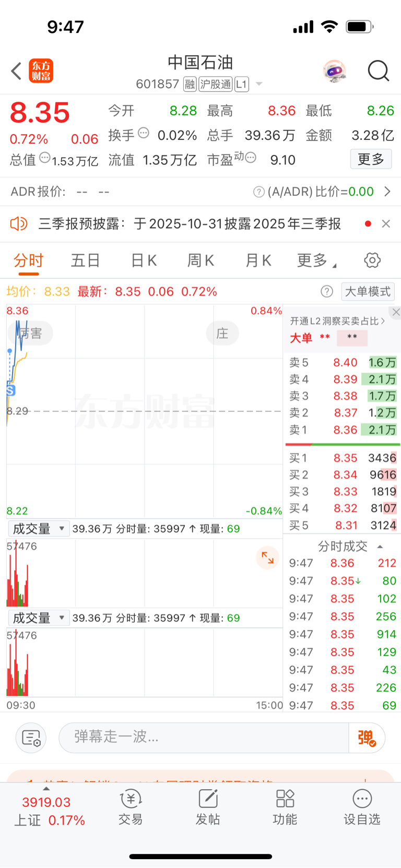Switch to the 日K tab
Viewport: 401px width, 868px height.
coord(144,260)
